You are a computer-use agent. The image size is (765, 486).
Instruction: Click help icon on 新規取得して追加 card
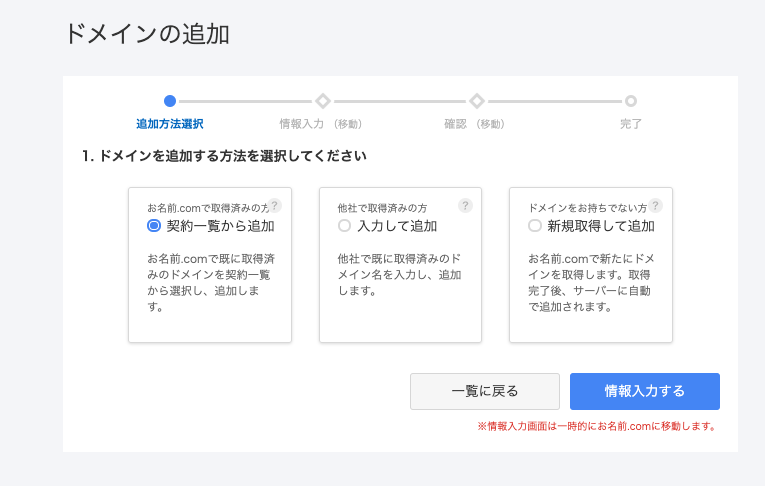(655, 205)
